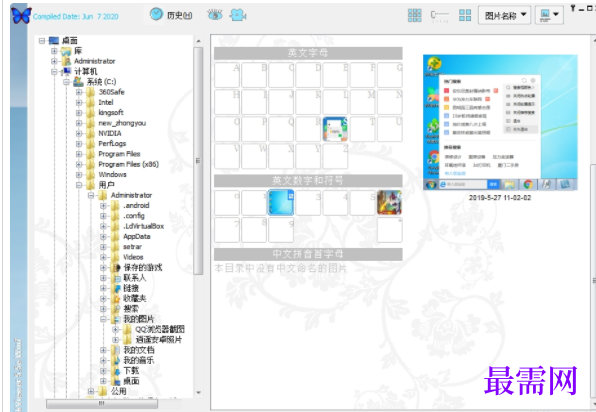
Task: Select the Program Files (x86) folder
Action: tap(128, 164)
